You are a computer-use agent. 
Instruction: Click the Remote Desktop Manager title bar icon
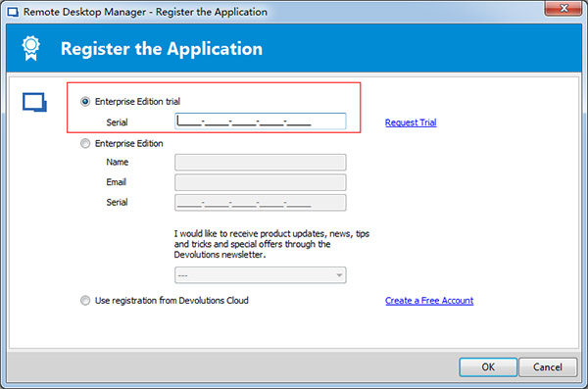pos(13,12)
